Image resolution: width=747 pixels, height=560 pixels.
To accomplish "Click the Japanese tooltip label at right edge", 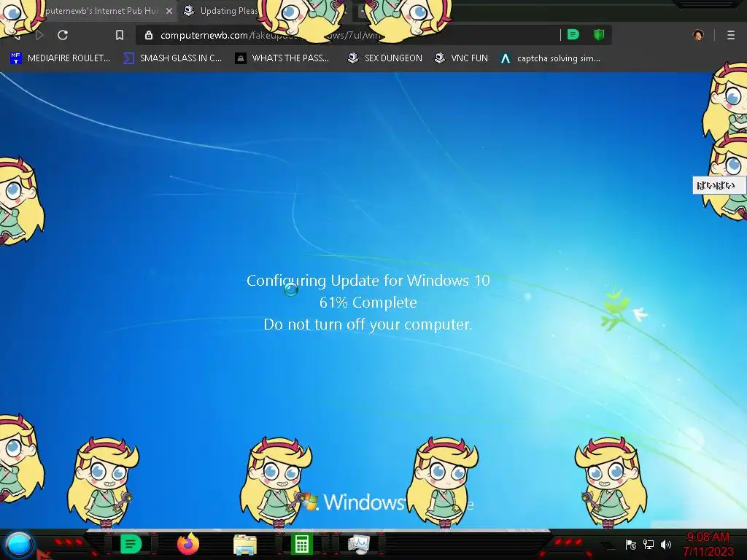I will point(718,185).
